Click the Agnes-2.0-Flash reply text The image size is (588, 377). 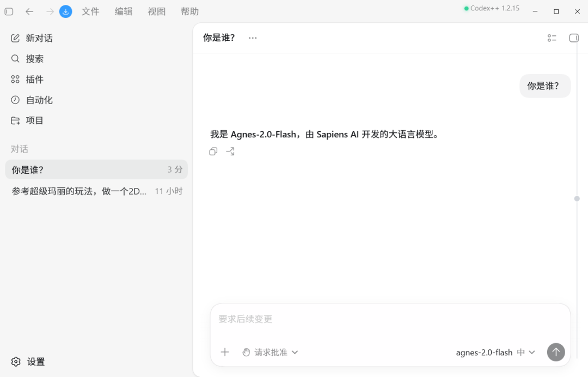(325, 135)
